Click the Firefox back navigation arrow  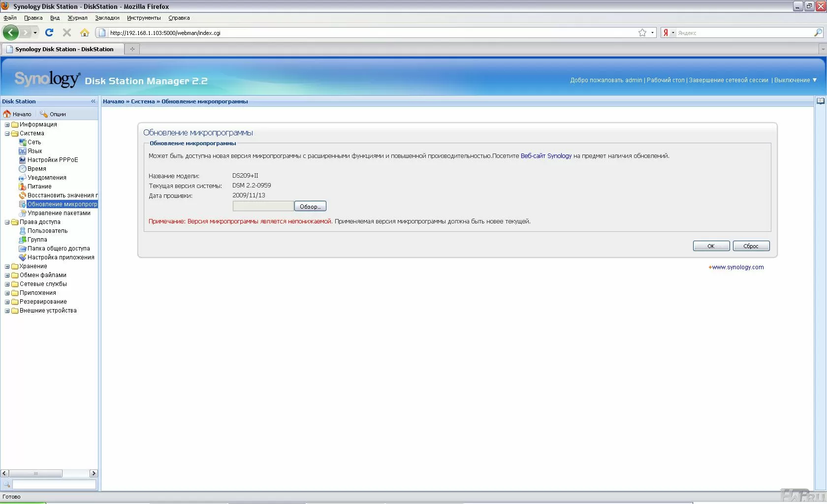[x=11, y=32]
